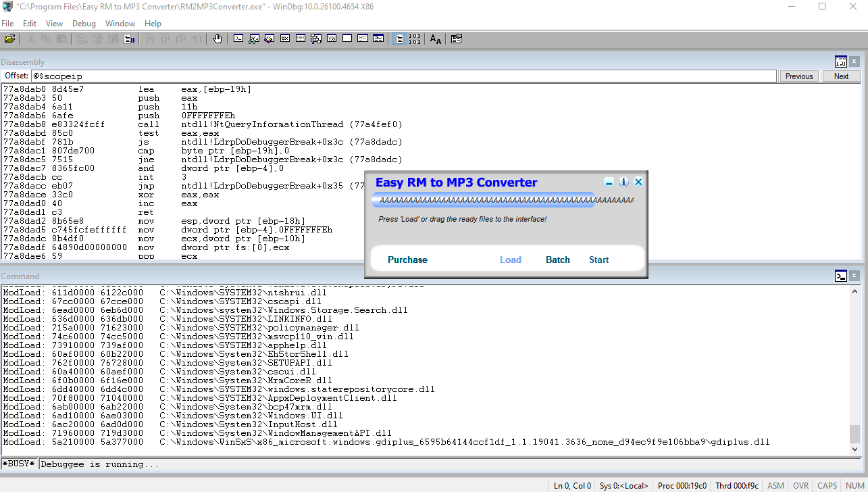Image resolution: width=868 pixels, height=492 pixels.
Task: Open the Disassembly pane's window menu icon
Action: [841, 62]
